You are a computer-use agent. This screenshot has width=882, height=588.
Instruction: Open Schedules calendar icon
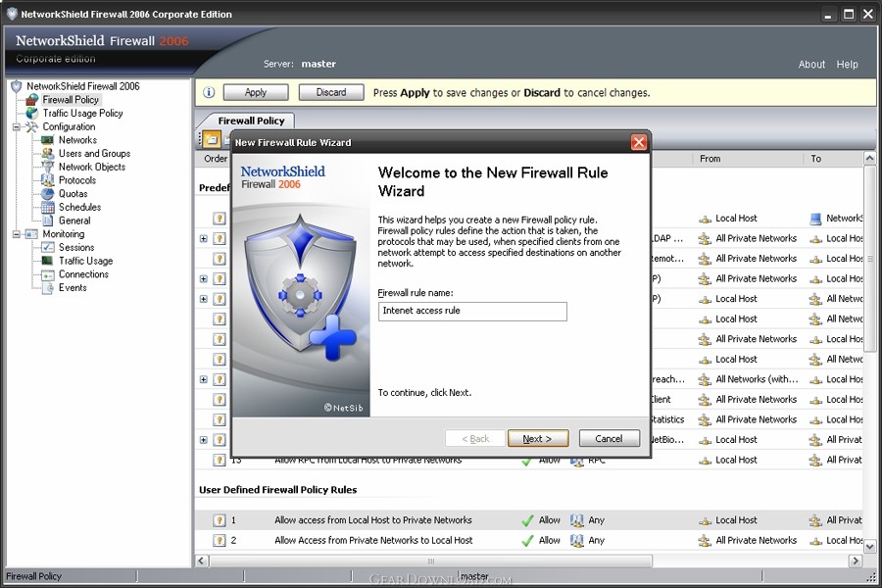pyautogui.click(x=48, y=207)
